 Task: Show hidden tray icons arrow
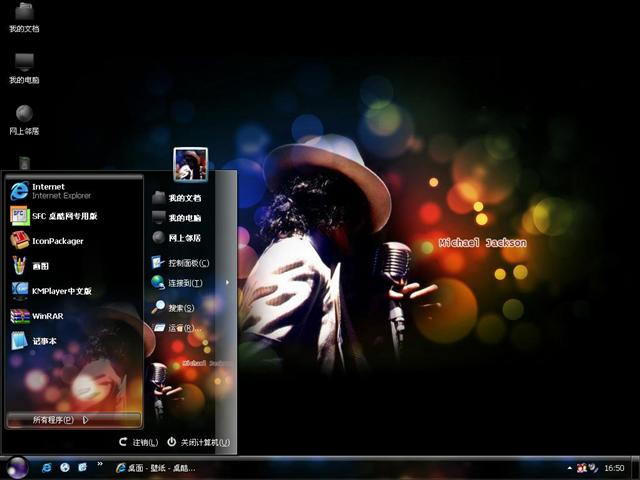[x=569, y=468]
